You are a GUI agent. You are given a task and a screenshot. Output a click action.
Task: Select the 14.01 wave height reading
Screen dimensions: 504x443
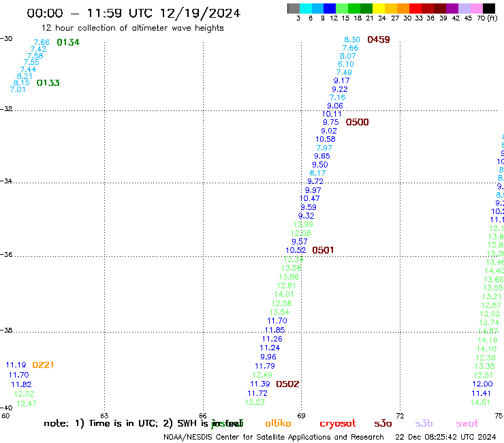pyautogui.click(x=284, y=294)
